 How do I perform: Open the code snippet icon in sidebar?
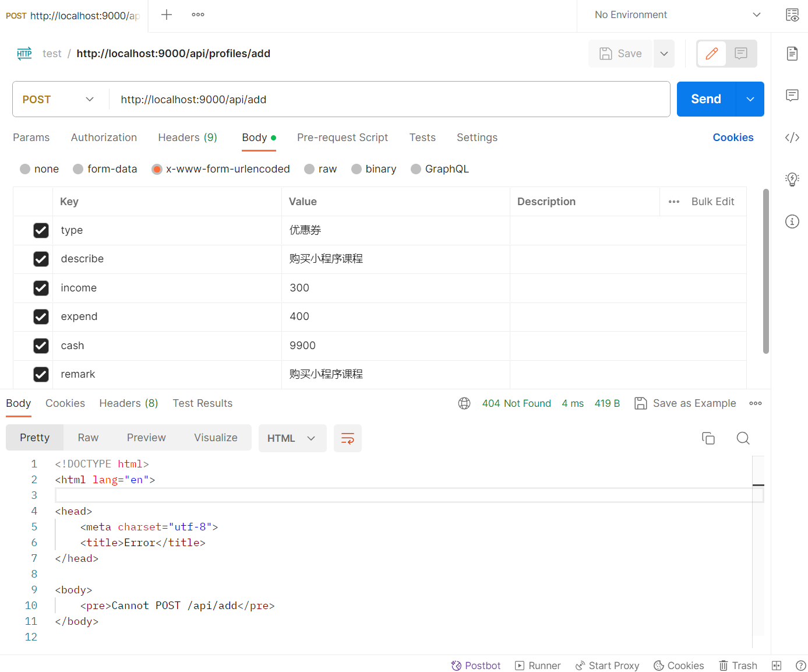click(x=792, y=138)
